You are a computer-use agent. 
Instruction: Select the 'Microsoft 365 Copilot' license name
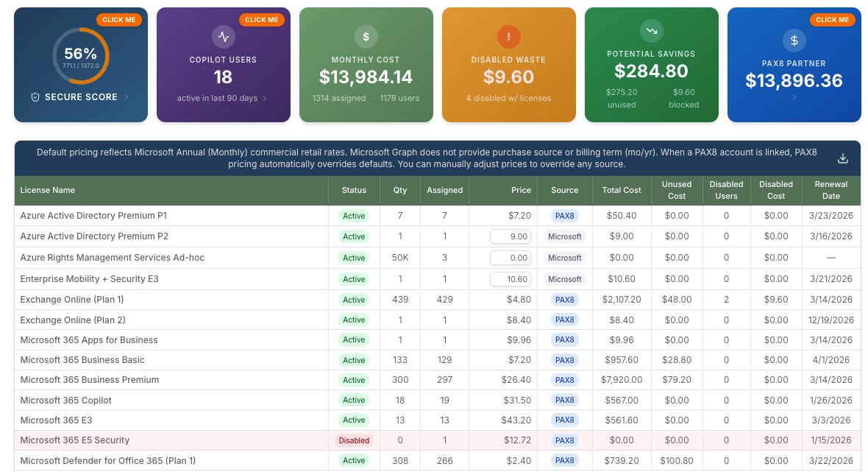point(66,401)
